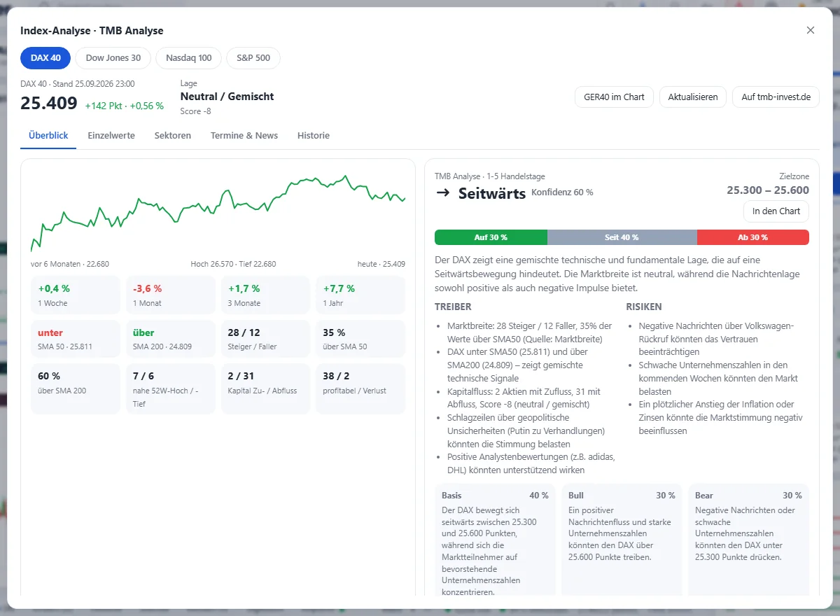Switch to Nasdaq 100 index
The height and width of the screenshot is (616, 840).
pos(189,58)
